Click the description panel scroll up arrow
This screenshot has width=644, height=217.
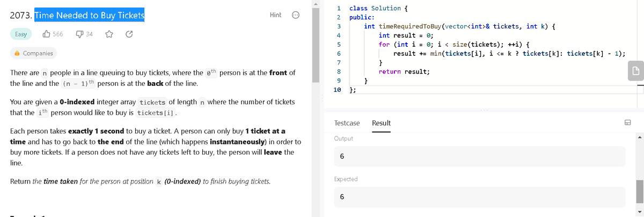(x=317, y=4)
